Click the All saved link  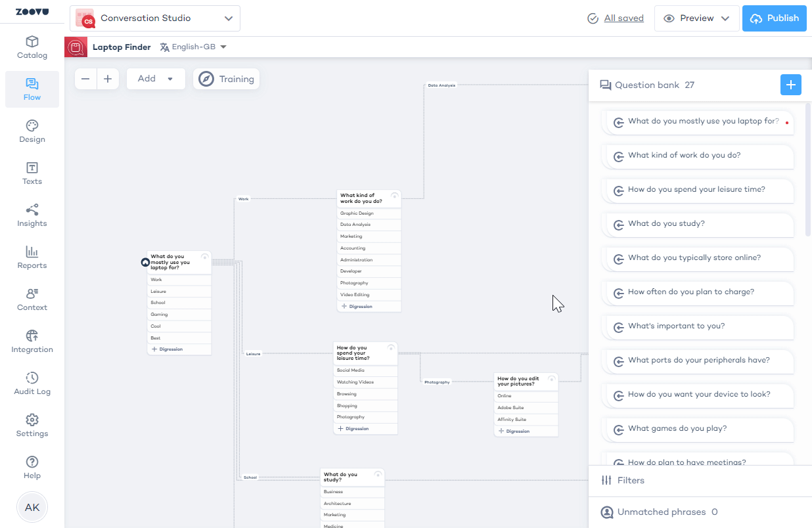coord(623,18)
